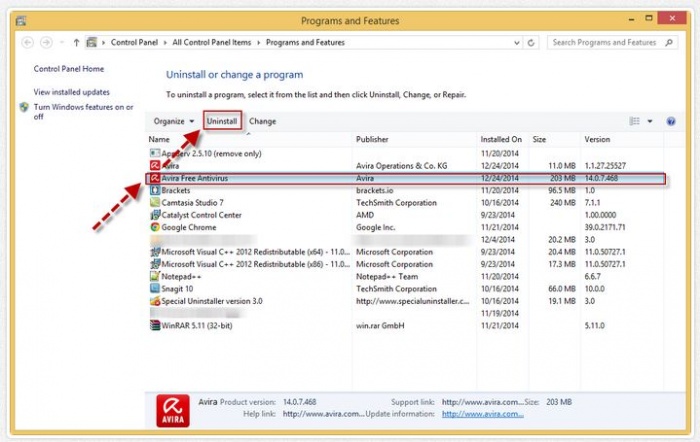Click the window system icon in title bar

(21, 21)
